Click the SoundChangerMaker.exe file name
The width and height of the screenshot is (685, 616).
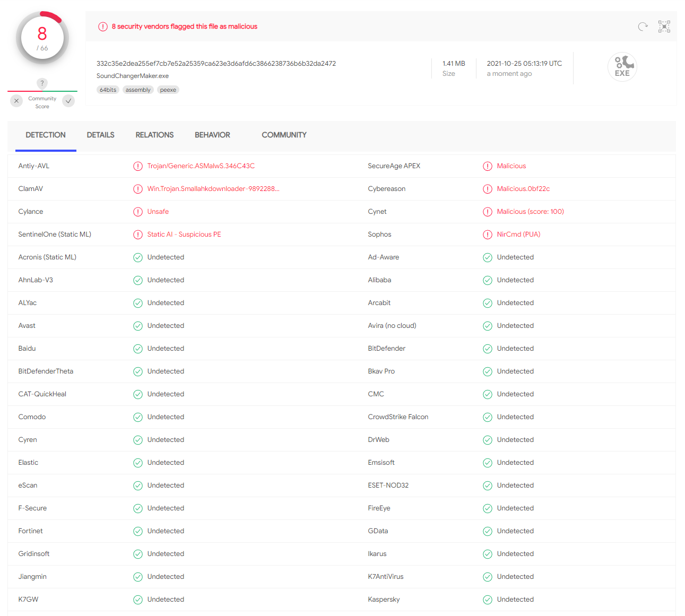[133, 76]
